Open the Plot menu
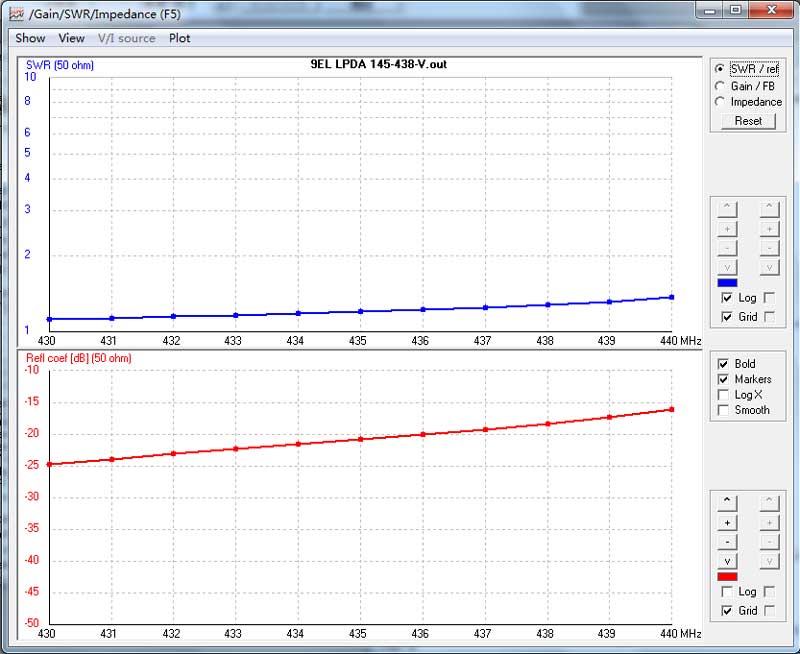Image resolution: width=800 pixels, height=654 pixels. tap(180, 38)
